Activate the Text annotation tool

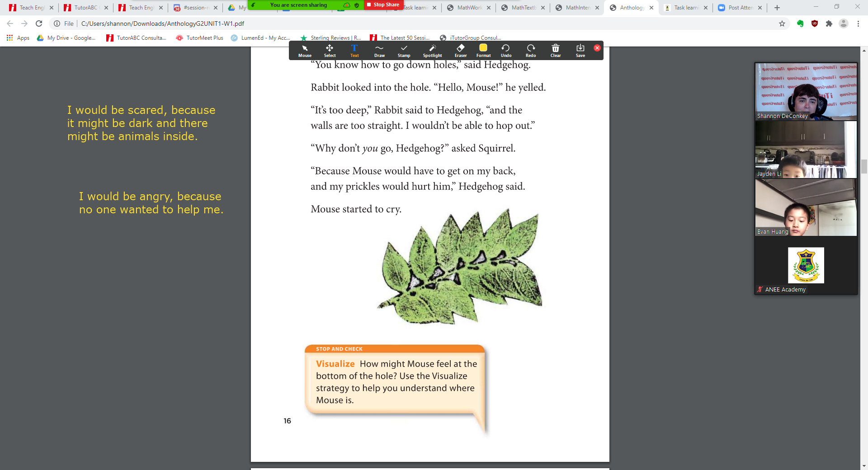[354, 51]
